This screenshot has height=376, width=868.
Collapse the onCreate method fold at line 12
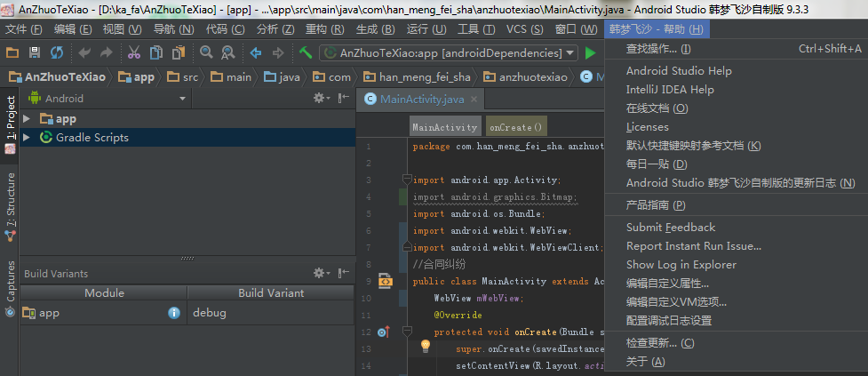coord(407,332)
